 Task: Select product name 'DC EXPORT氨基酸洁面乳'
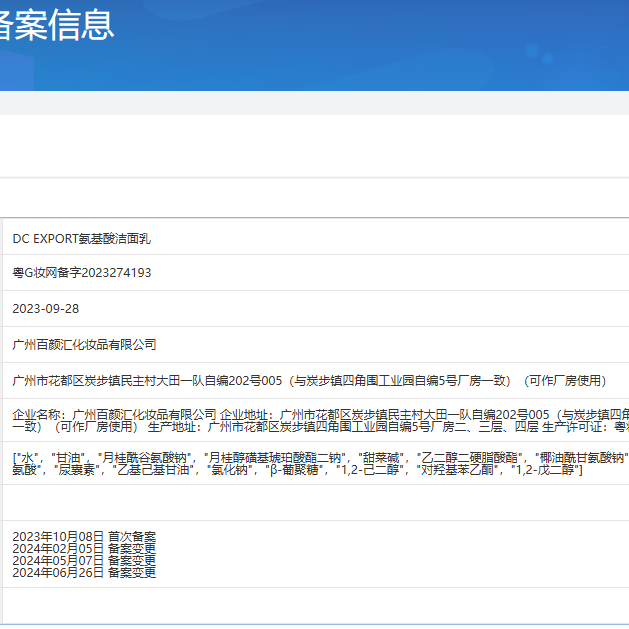[82, 239]
